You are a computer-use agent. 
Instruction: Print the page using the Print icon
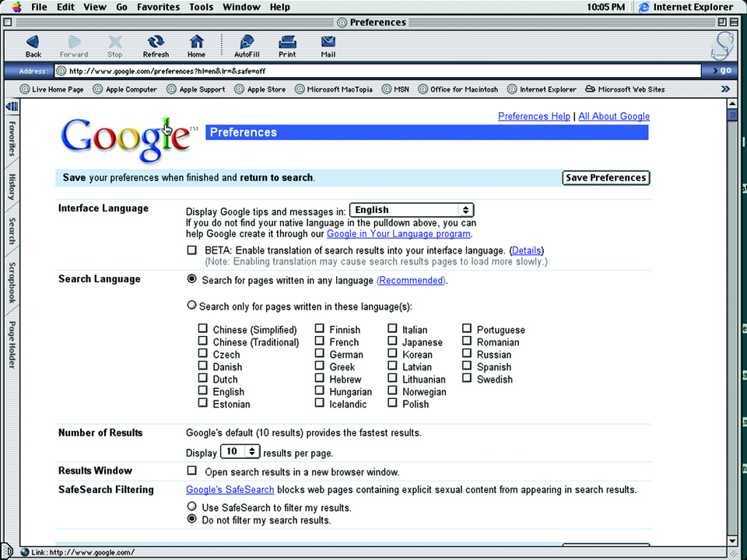click(287, 42)
